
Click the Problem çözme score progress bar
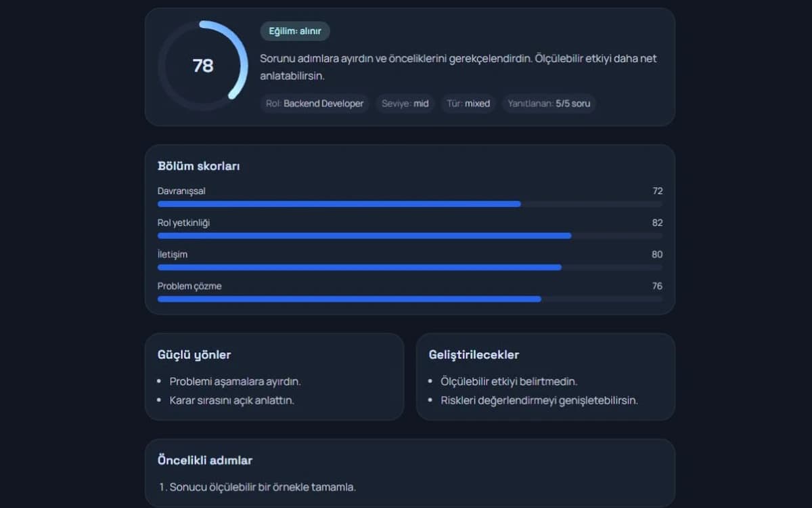pos(410,299)
